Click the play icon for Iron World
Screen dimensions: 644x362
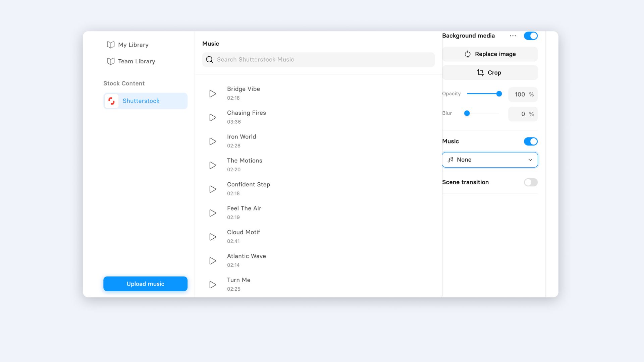click(x=213, y=141)
